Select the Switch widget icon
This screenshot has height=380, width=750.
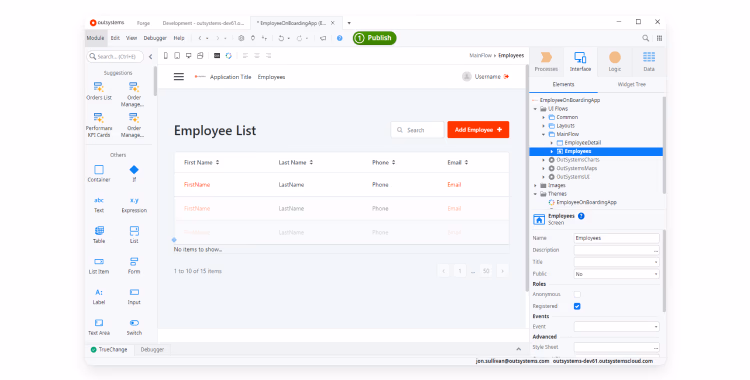134,323
